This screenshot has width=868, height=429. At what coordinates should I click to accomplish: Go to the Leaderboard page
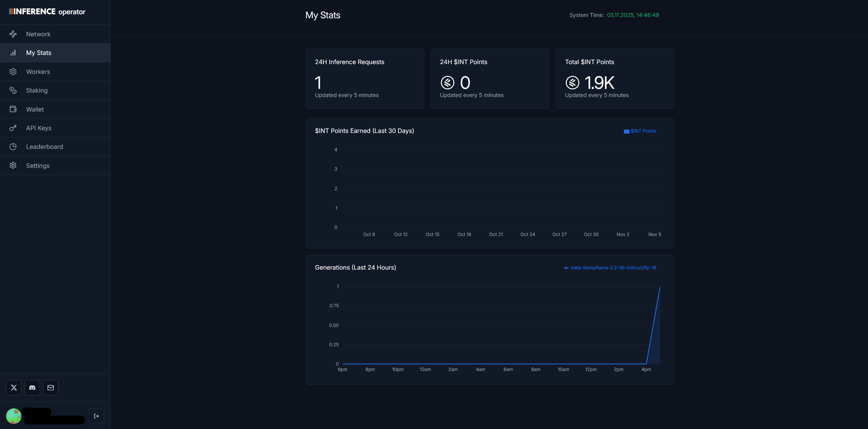tap(44, 147)
